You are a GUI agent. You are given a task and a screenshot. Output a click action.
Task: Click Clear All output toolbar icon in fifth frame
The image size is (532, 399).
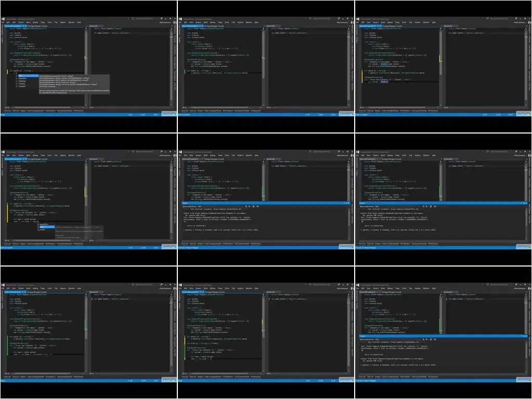pos(253,206)
